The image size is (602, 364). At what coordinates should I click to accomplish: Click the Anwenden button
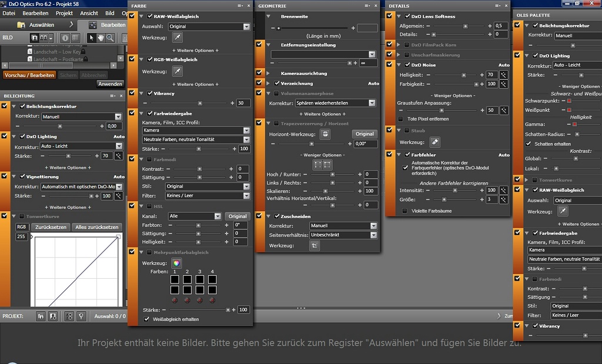click(x=110, y=84)
